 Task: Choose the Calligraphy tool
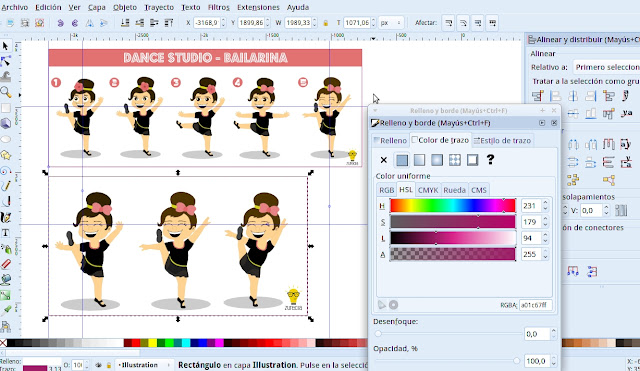(x=5, y=218)
